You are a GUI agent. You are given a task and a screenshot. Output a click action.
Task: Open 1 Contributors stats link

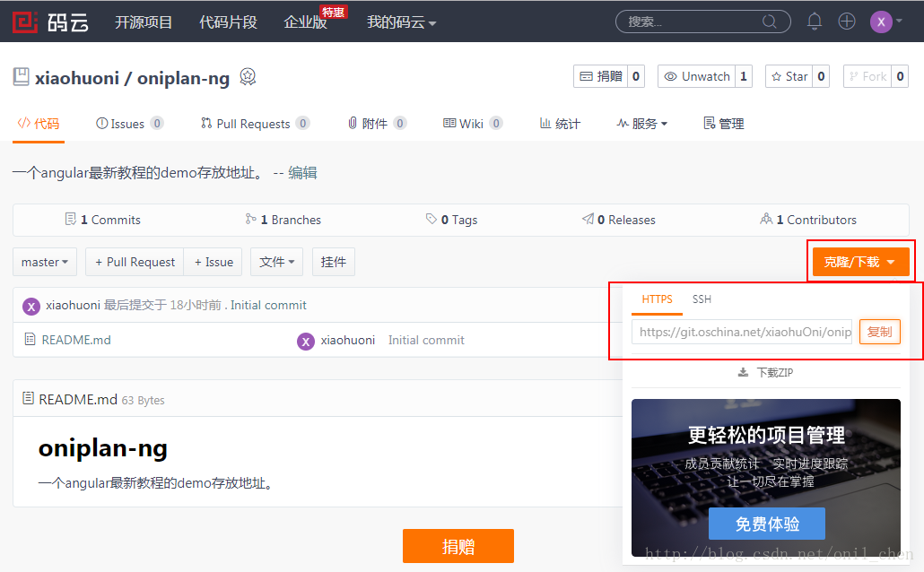(808, 220)
